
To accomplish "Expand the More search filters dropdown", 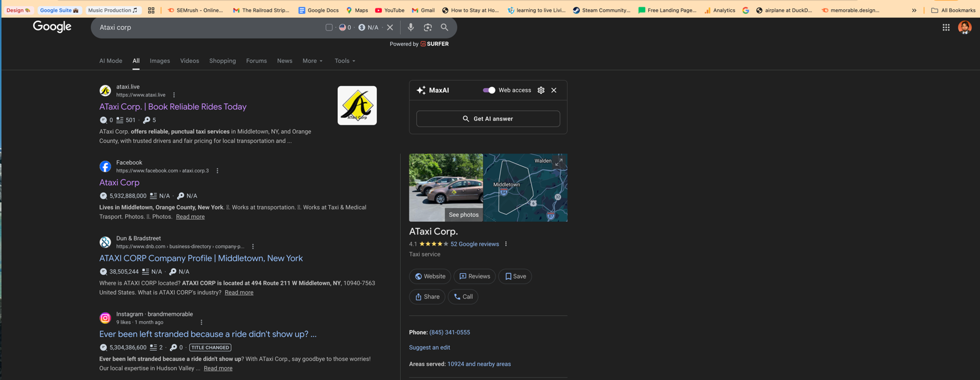I will click(x=312, y=61).
